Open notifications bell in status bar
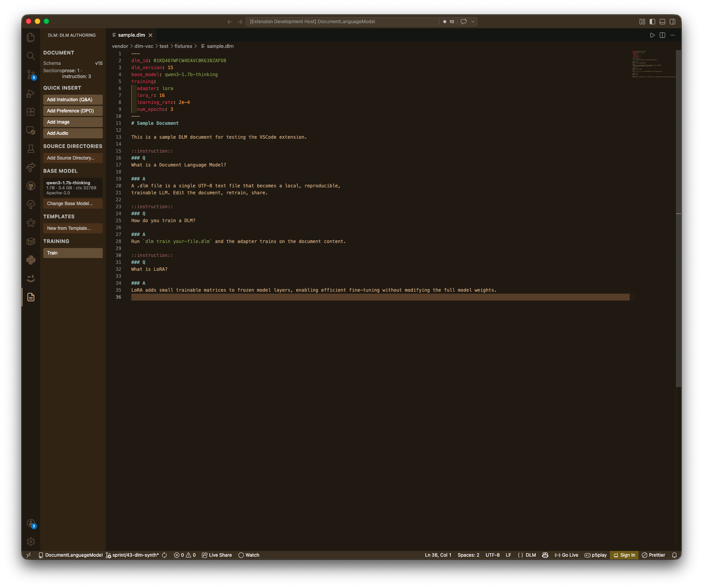703x588 pixels. click(674, 555)
